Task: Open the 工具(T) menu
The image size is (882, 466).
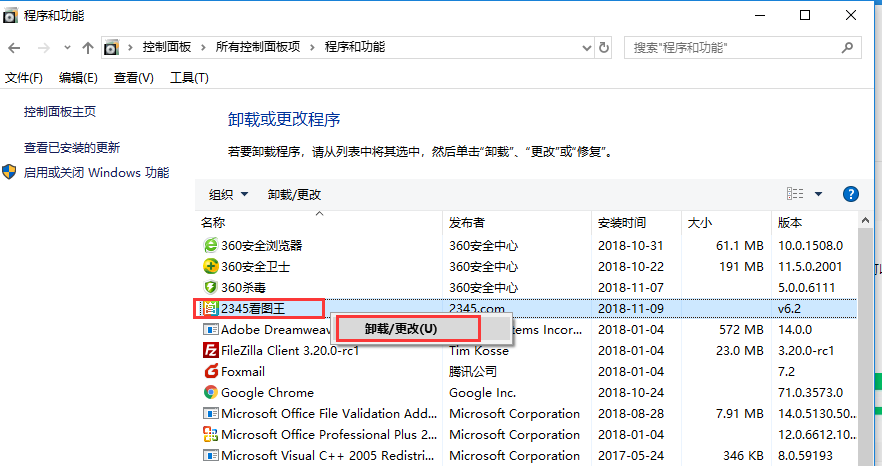Action: 190,78
